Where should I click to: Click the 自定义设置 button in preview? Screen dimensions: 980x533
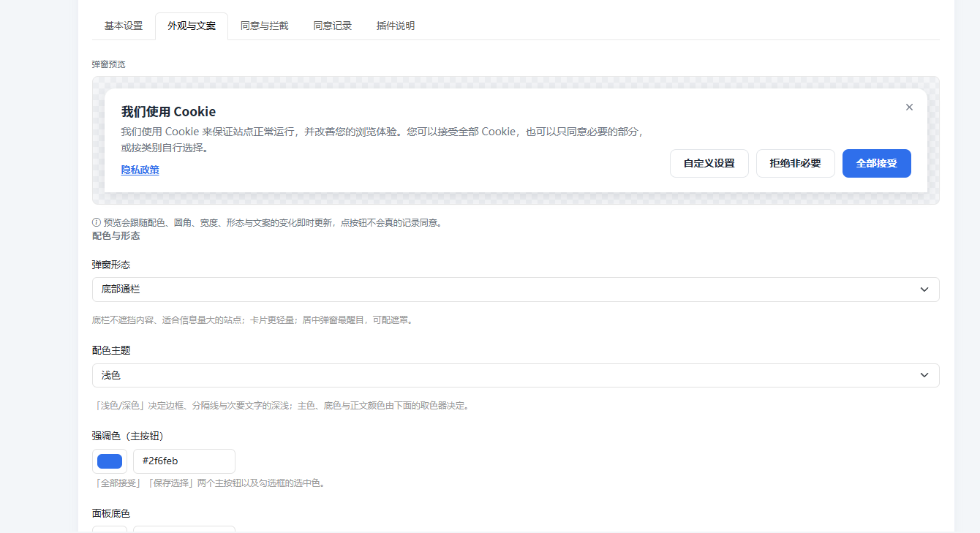point(709,163)
